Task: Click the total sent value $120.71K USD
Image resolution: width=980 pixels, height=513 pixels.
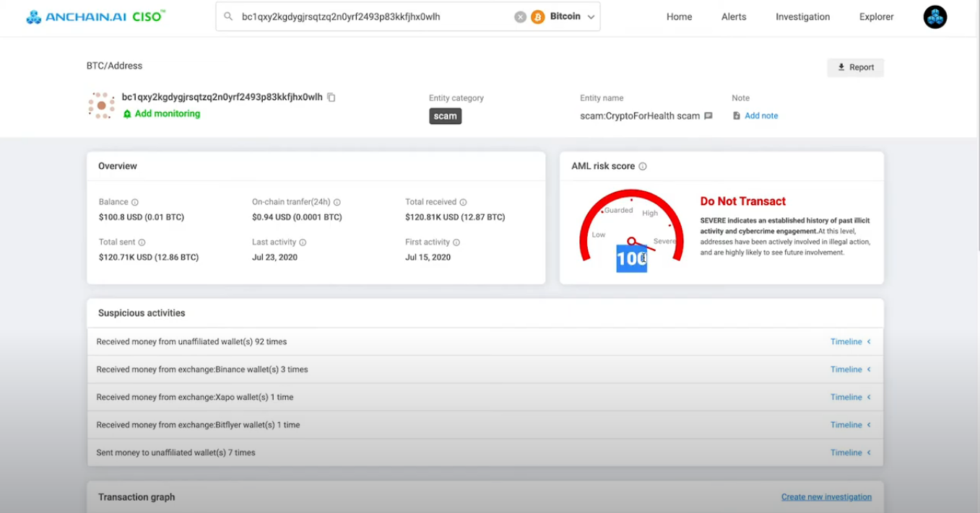Action: (x=149, y=258)
